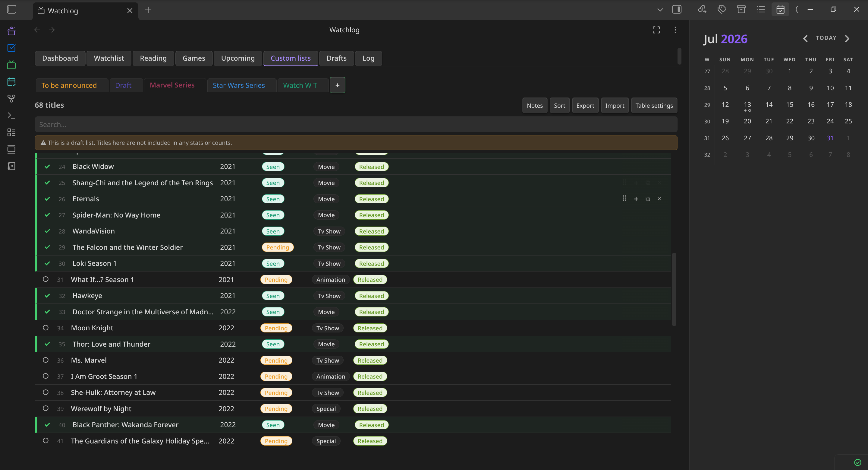Toggle the left sidebar panel icon
Screen dimensions: 868x470
pyautogui.click(x=12, y=9)
